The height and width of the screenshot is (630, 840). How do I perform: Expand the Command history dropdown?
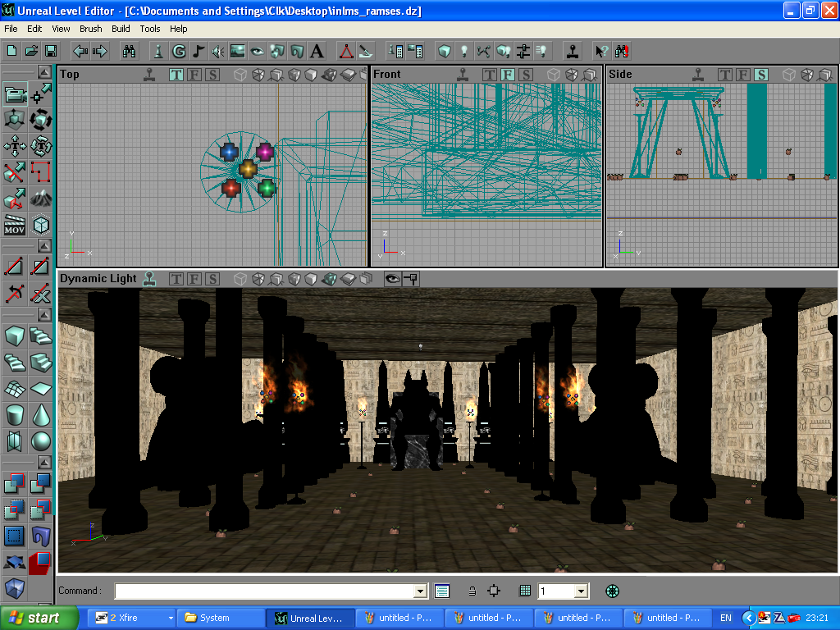[421, 591]
